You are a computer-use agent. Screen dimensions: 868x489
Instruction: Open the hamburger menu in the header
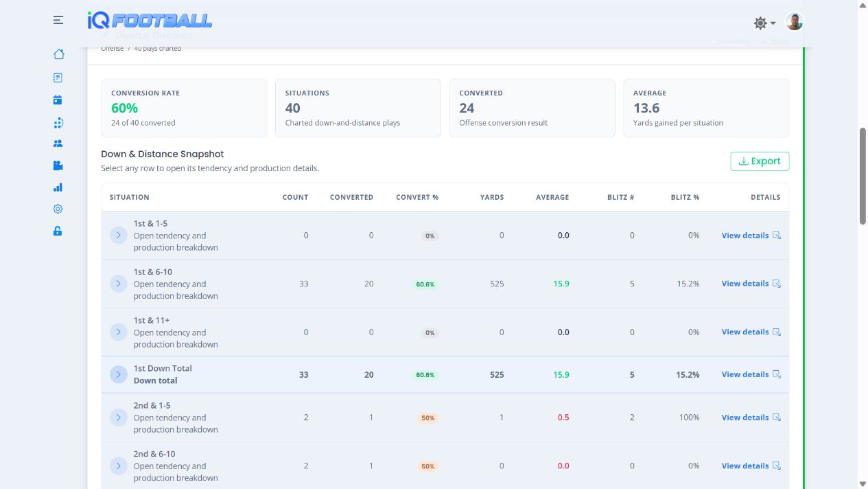[x=58, y=21]
